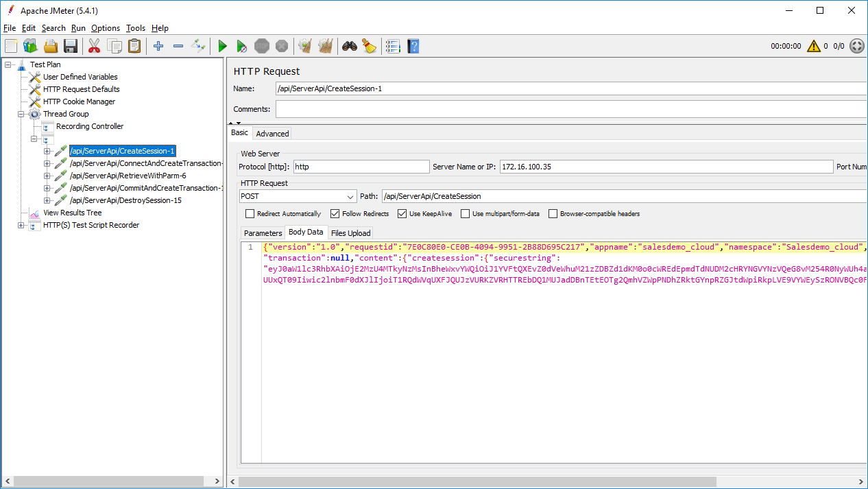Click the Server Name or IP field

[x=666, y=167]
